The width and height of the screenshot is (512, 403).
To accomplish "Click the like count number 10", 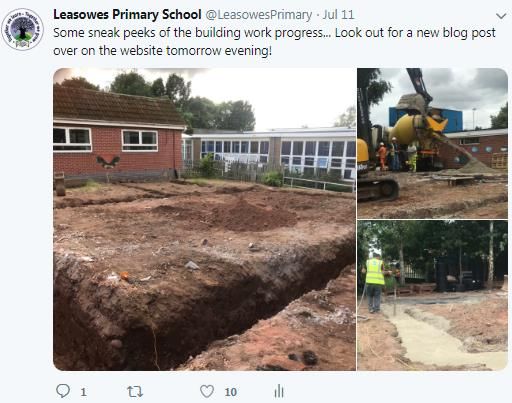I will (x=231, y=392).
